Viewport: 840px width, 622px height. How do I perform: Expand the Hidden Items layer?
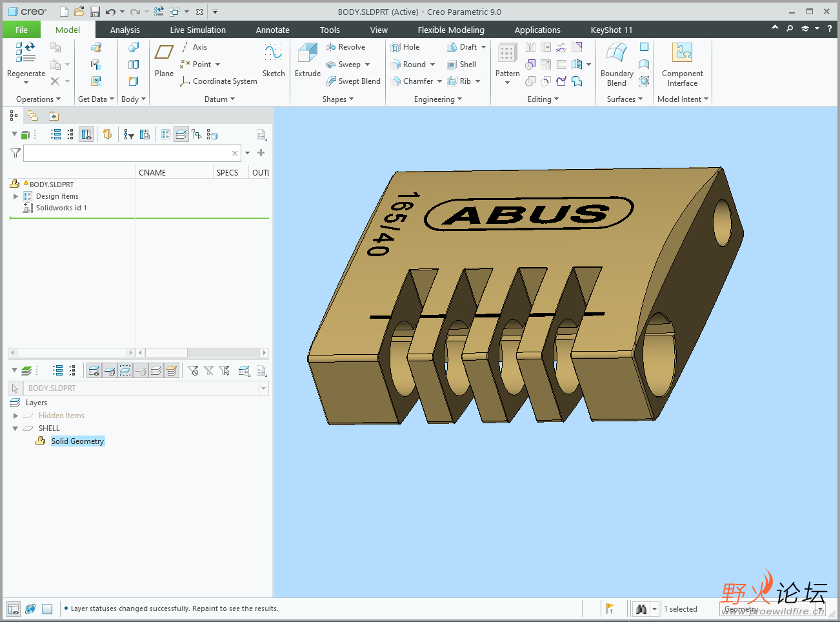point(15,416)
